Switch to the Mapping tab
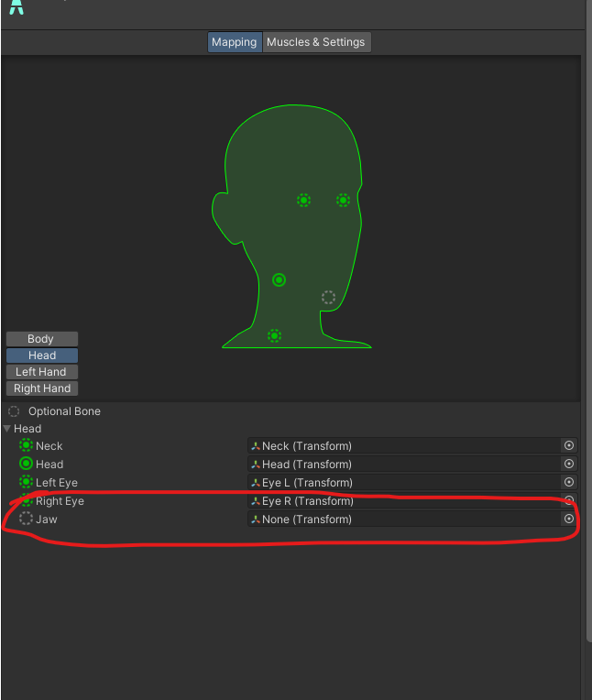 point(235,42)
